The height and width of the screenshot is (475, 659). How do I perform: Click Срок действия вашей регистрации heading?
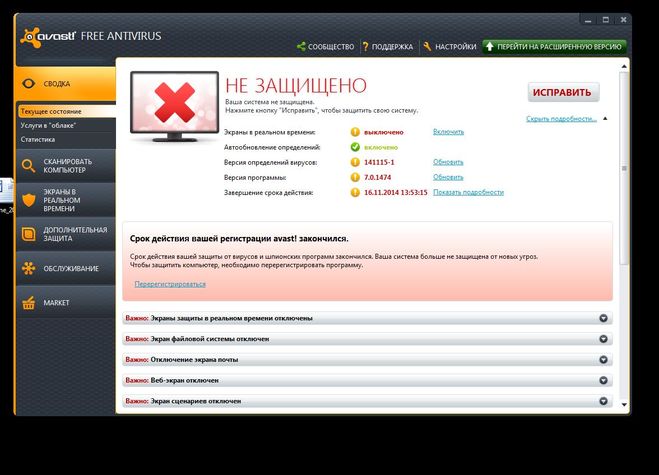[239, 238]
